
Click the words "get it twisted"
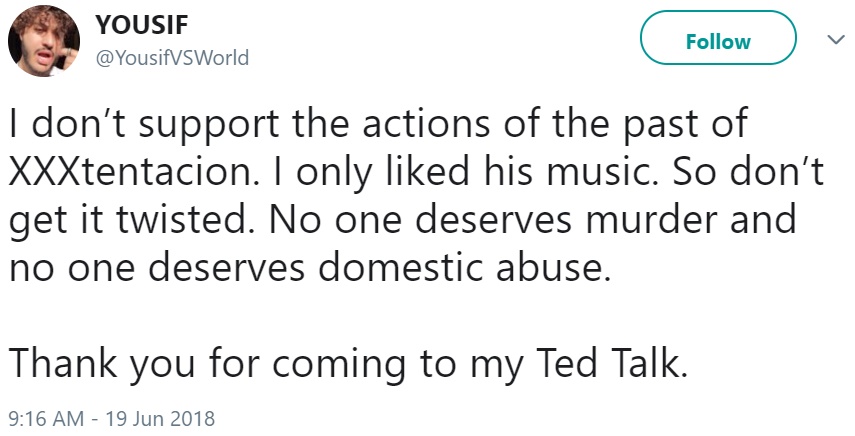pyautogui.click(x=127, y=220)
